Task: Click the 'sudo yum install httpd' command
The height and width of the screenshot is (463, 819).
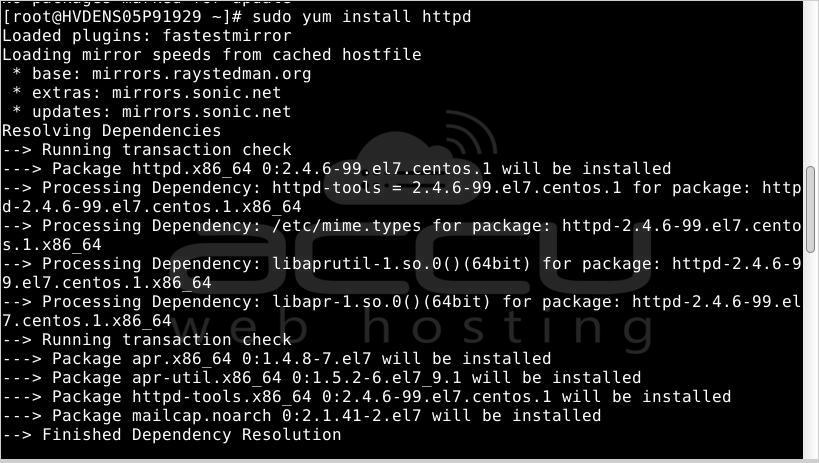Action: click(361, 17)
